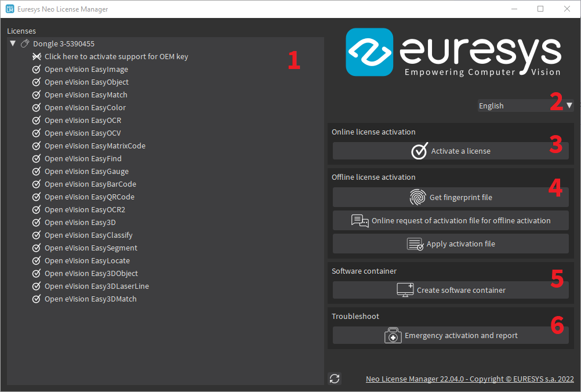Collapse the Dongle 3-5390455 tree node
Image resolution: width=581 pixels, height=392 pixels.
[13, 44]
